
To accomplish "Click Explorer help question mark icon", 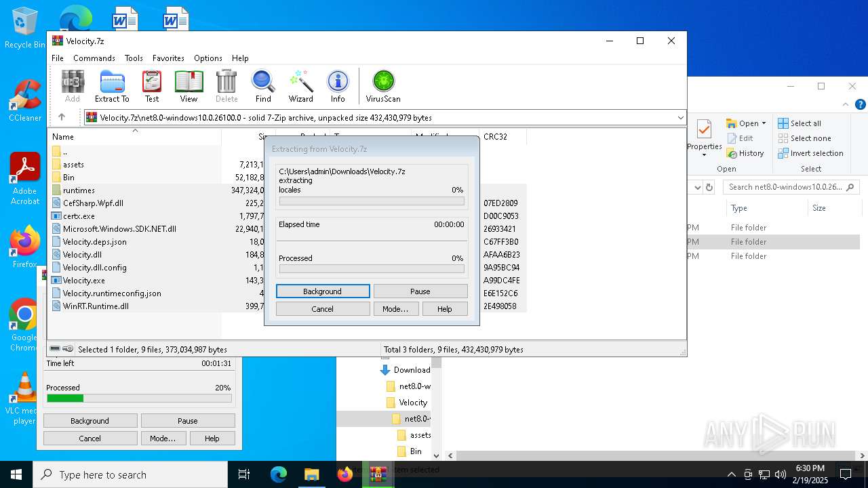I will click(860, 104).
